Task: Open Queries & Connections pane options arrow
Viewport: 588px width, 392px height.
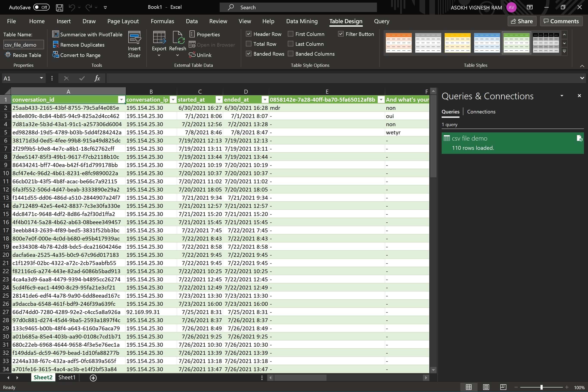Action: coord(562,96)
